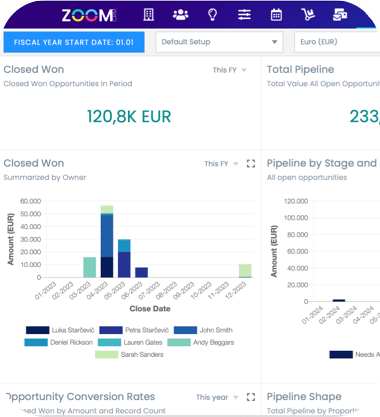This screenshot has height=417, width=380.
Task: Toggle Luka Starčević legend swatch
Action: click(x=38, y=330)
